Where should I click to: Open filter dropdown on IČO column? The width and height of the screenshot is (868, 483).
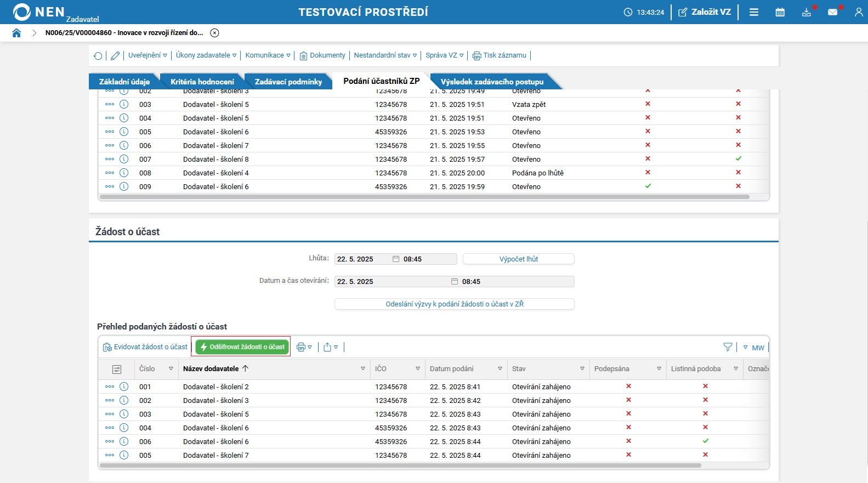coord(418,369)
